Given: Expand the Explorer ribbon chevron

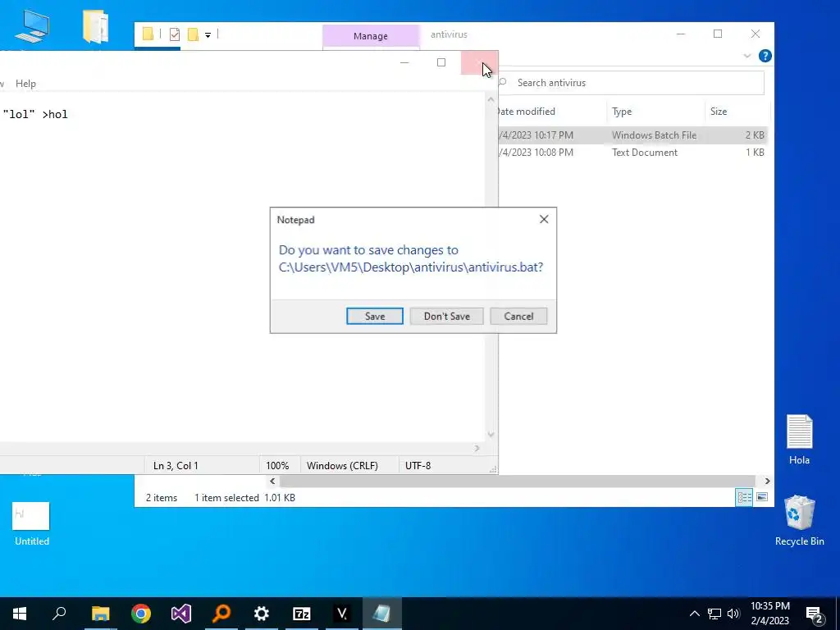Looking at the screenshot, I should coord(746,56).
